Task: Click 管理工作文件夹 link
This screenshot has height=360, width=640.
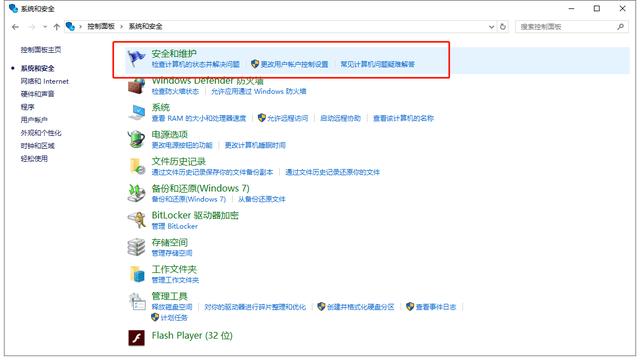Action: coord(175,280)
